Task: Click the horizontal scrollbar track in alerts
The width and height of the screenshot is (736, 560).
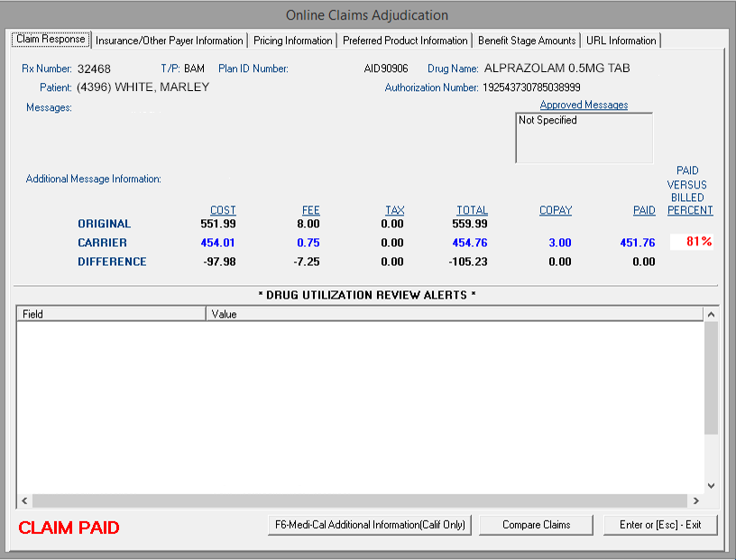Action: tap(361, 500)
